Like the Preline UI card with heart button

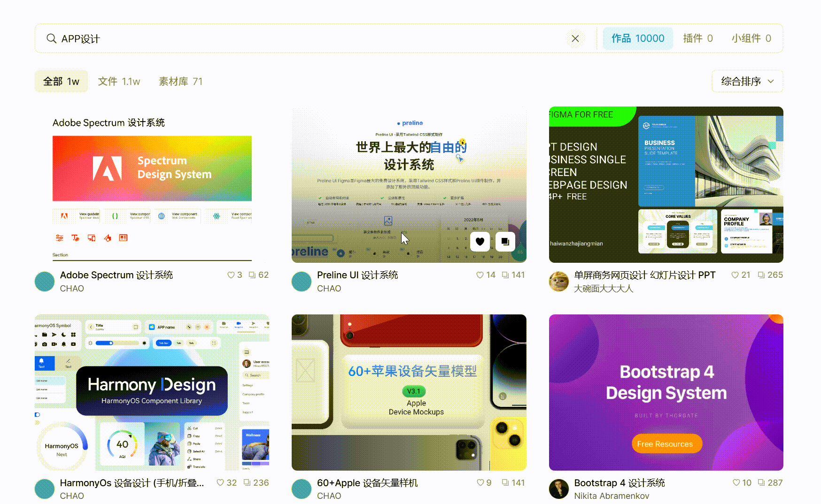[480, 242]
